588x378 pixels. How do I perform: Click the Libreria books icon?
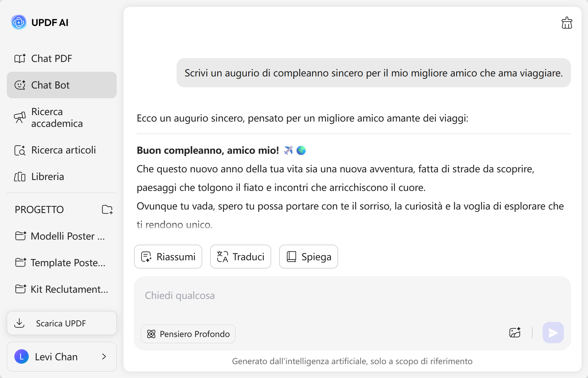[x=20, y=177]
